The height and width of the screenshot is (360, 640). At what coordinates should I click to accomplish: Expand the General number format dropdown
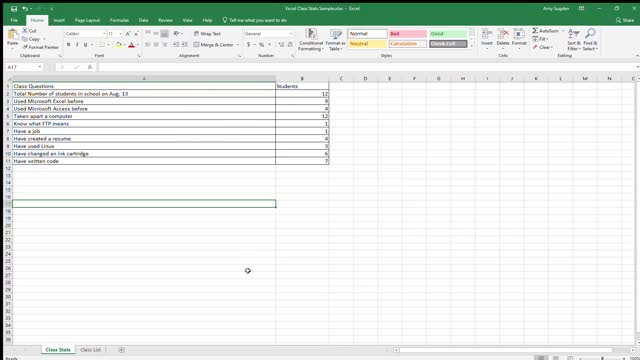pos(291,33)
